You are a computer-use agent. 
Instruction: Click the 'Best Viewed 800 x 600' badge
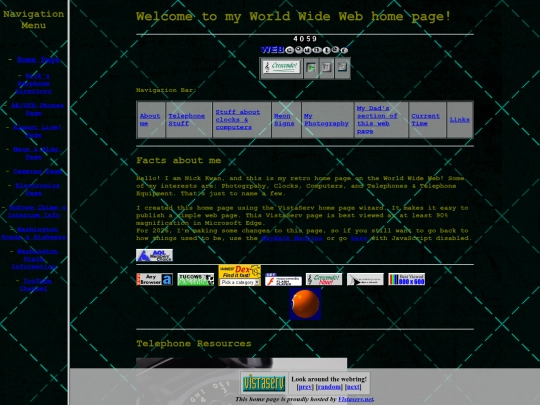[x=406, y=279]
